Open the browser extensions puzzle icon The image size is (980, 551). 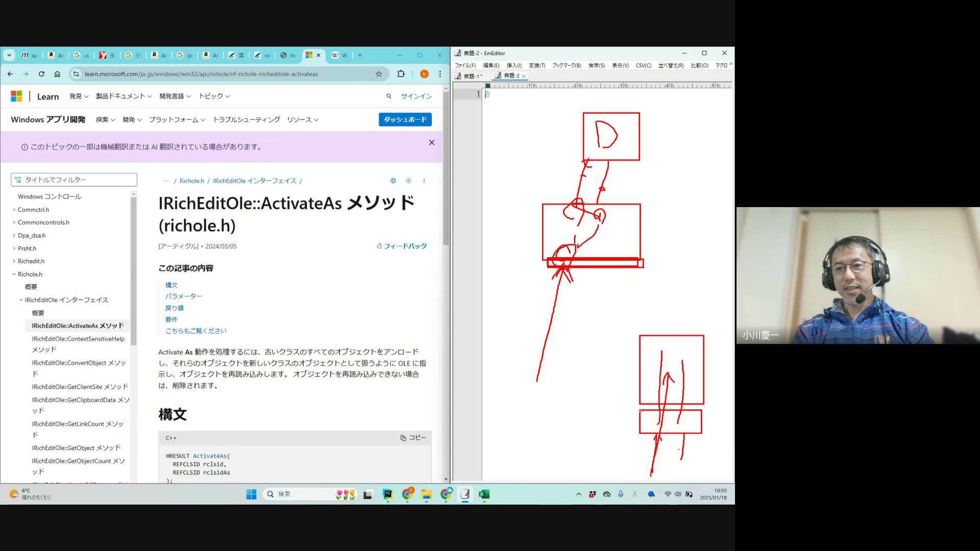tap(401, 74)
